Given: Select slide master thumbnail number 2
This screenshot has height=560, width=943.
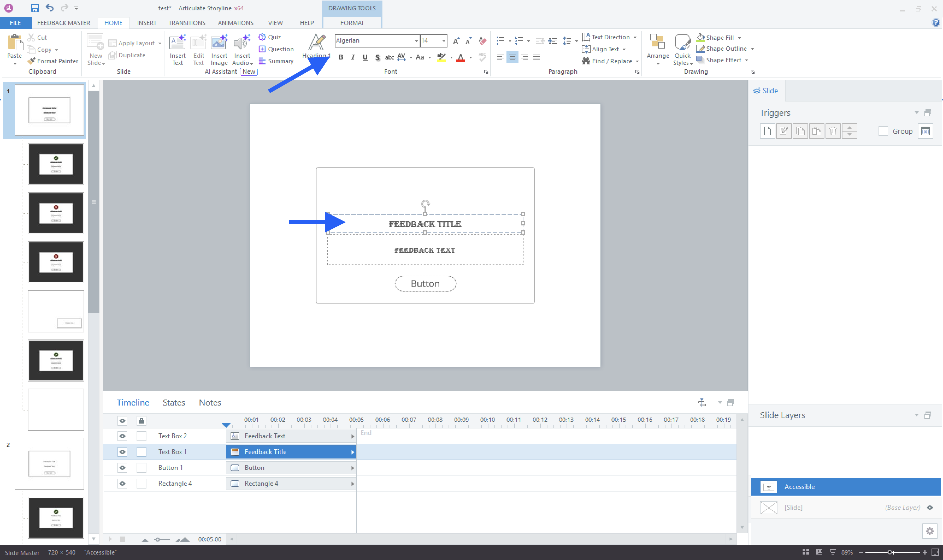Looking at the screenshot, I should [49, 463].
